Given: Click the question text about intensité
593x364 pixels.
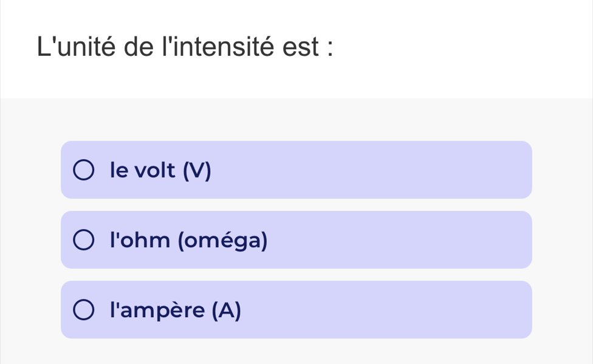Looking at the screenshot, I should click(184, 46).
